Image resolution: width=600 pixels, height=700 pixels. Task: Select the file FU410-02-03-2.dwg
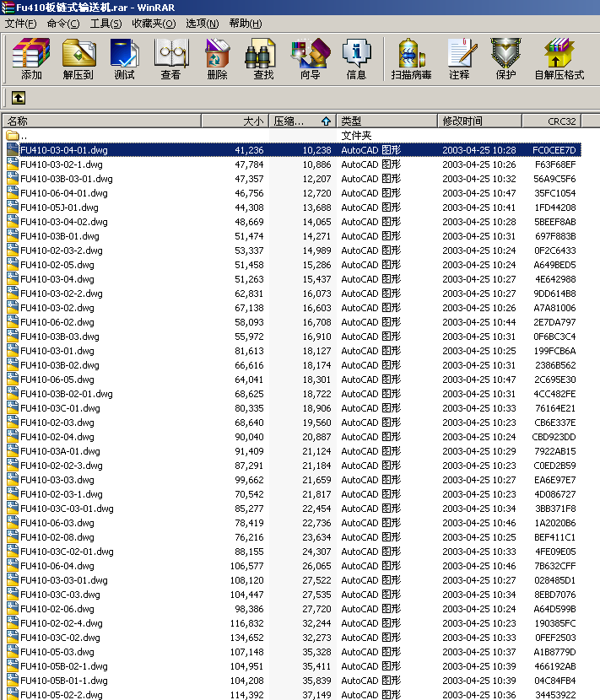[x=62, y=250]
